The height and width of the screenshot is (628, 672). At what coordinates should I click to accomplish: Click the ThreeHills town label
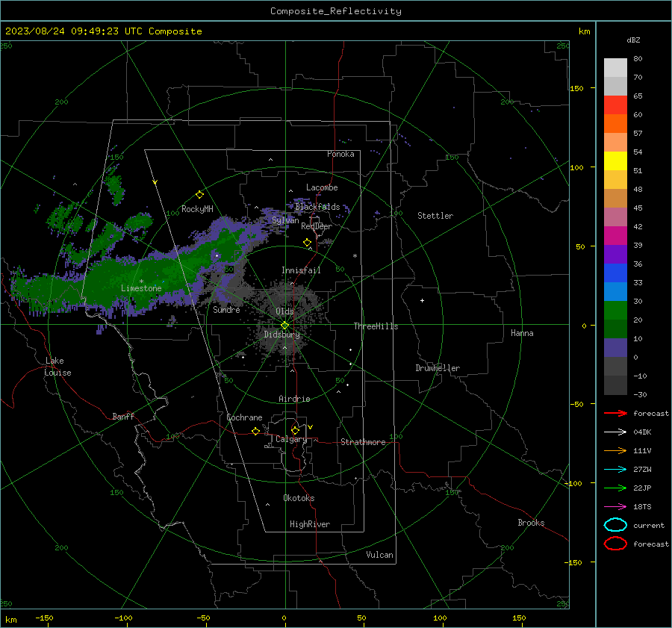(x=376, y=326)
